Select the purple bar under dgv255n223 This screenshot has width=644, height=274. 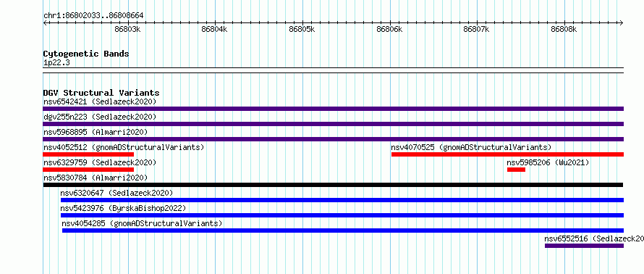pyautogui.click(x=333, y=124)
